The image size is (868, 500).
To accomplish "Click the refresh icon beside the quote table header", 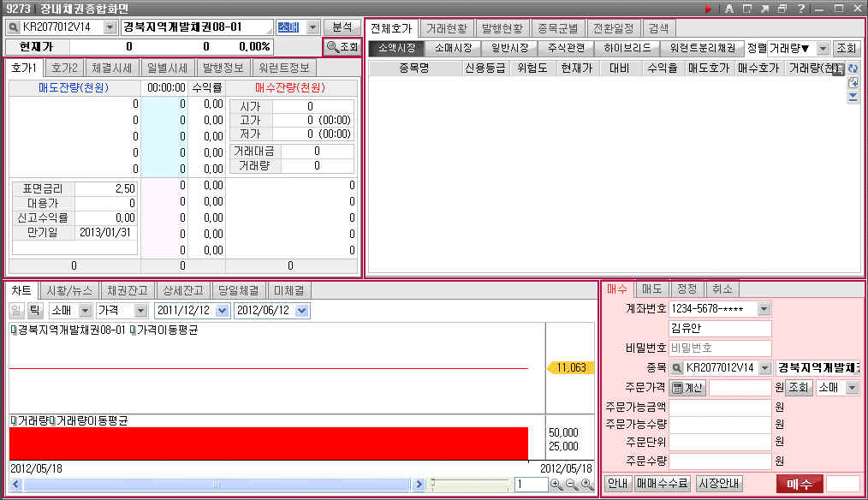I will click(853, 68).
